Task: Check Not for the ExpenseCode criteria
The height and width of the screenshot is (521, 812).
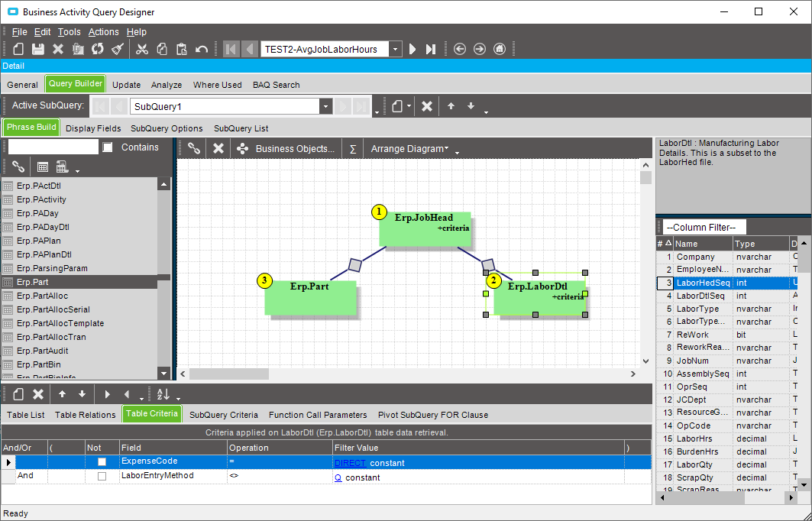Action: click(102, 462)
